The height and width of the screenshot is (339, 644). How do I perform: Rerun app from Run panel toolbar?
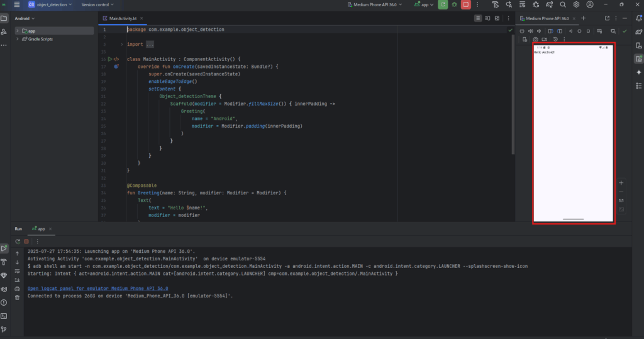coord(18,242)
